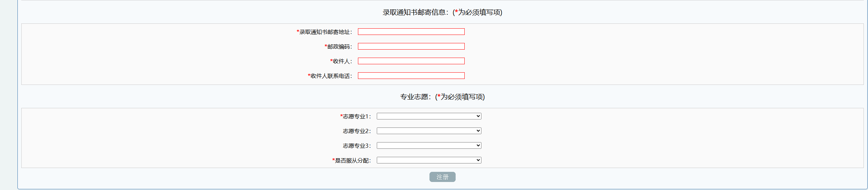Viewport: 868px width, 190px height.
Task: Click the 注册 button
Action: [442, 177]
